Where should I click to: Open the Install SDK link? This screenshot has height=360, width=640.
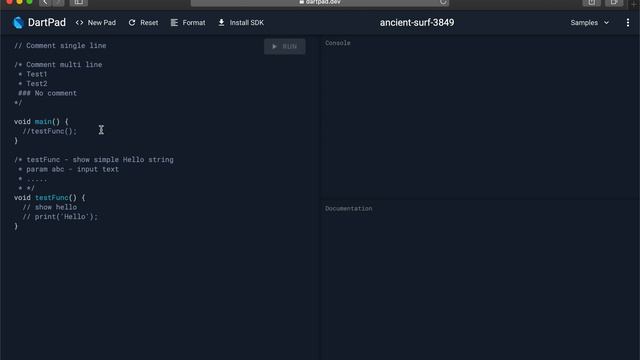tap(241, 23)
